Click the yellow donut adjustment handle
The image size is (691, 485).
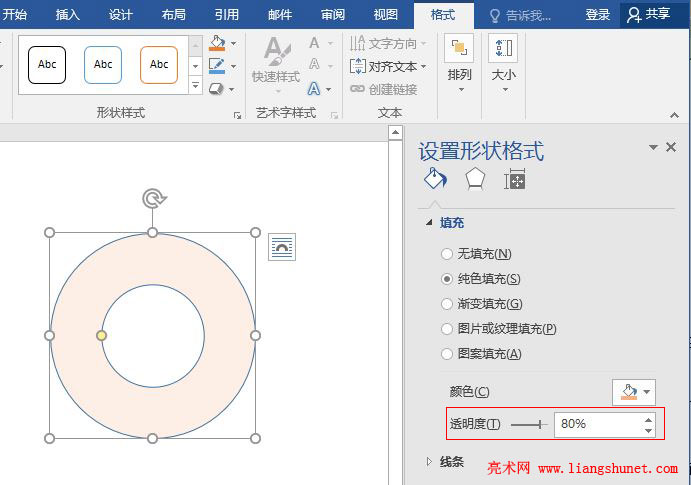(x=101, y=336)
